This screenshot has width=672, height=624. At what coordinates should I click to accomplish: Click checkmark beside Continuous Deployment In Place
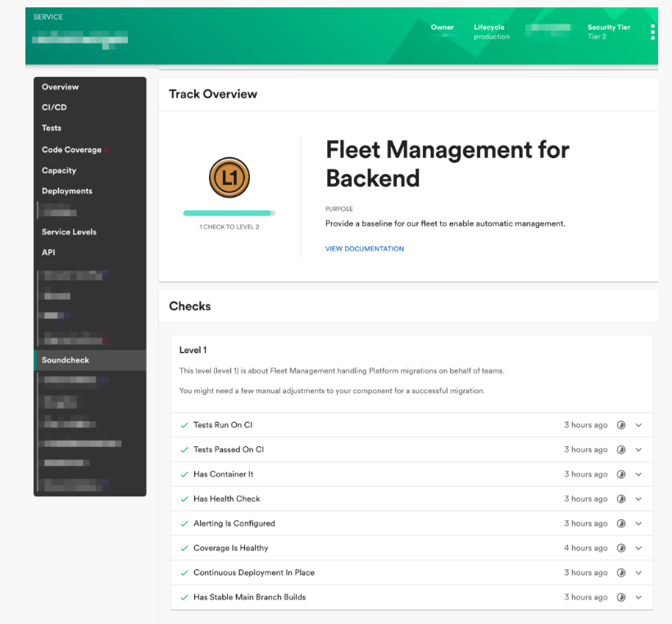pyautogui.click(x=184, y=573)
